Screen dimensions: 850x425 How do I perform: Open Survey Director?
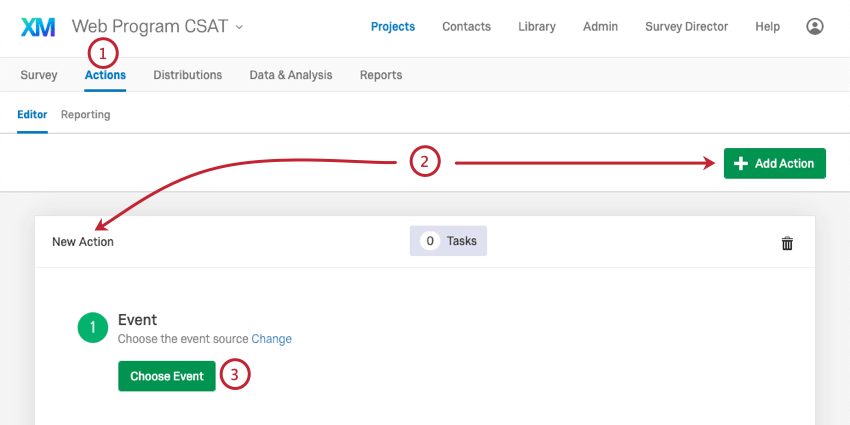(686, 27)
